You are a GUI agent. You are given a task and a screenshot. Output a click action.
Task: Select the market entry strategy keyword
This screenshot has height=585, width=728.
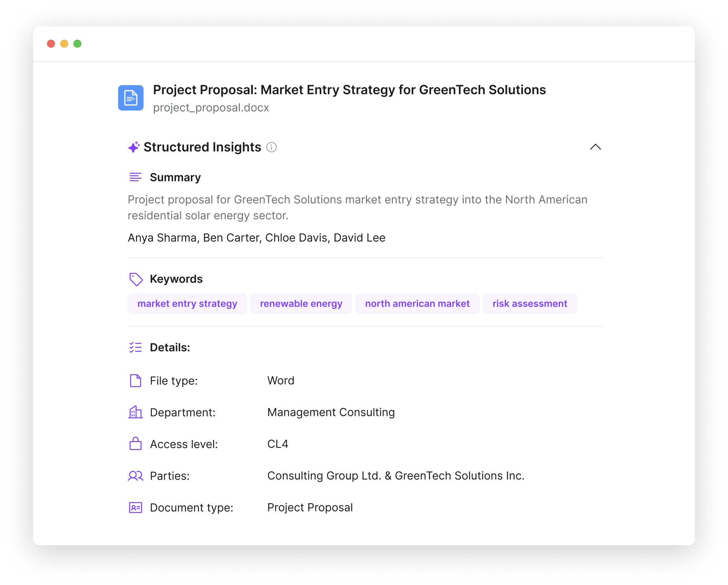tap(187, 303)
